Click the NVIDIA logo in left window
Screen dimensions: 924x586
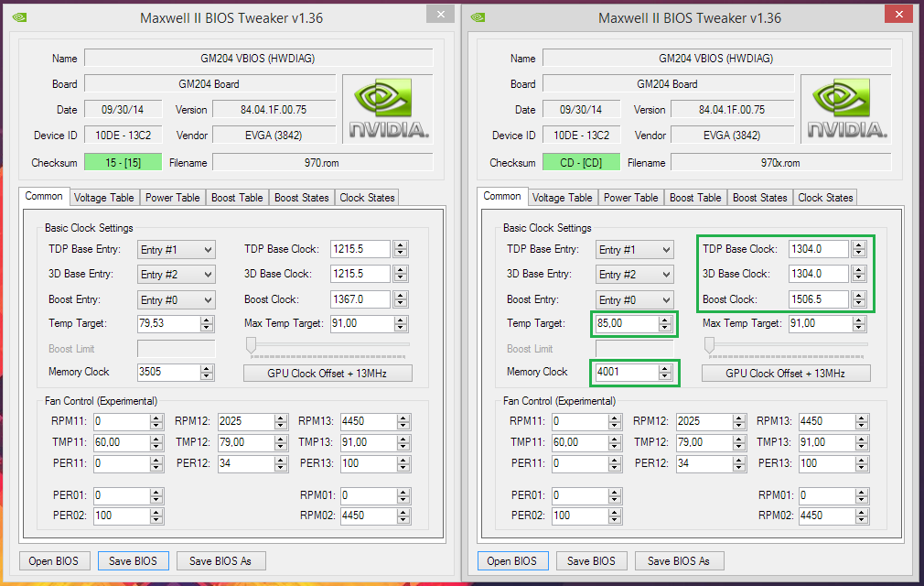(x=388, y=109)
